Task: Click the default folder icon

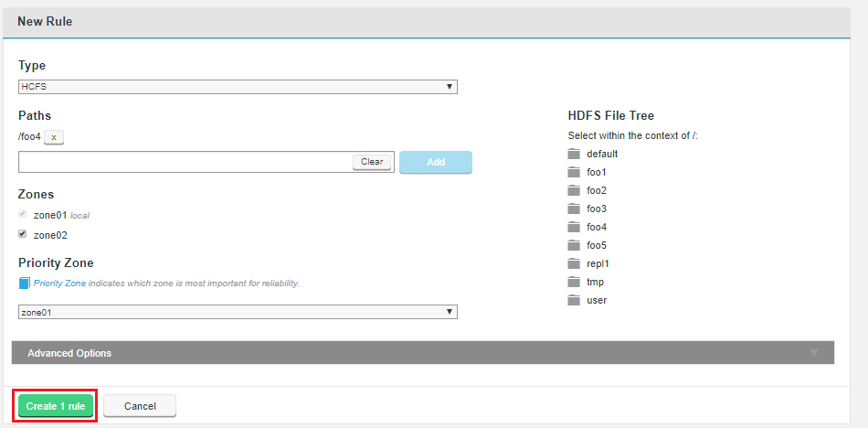Action: pyautogui.click(x=574, y=154)
